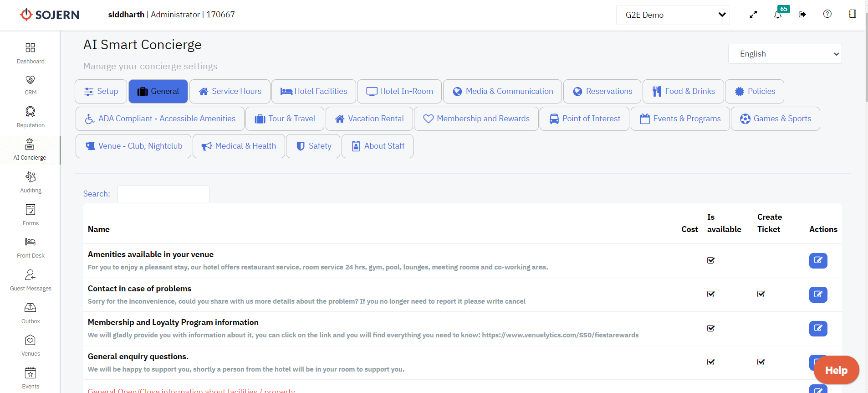
Task: Go to Reputation in the sidebar
Action: 31,117
